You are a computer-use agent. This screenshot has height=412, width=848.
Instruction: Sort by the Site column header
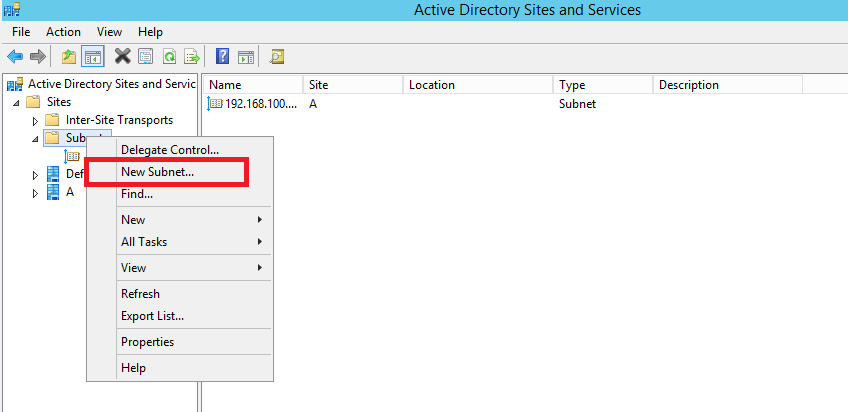(353, 85)
